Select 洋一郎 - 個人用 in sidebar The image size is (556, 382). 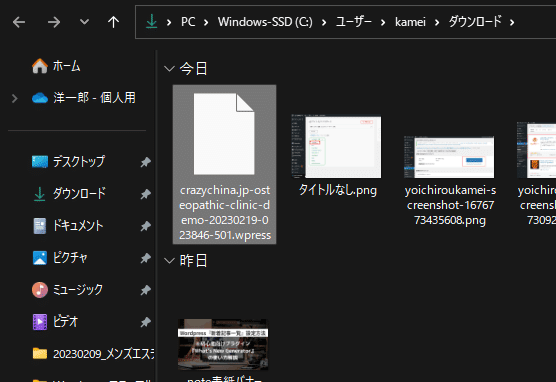click(94, 98)
